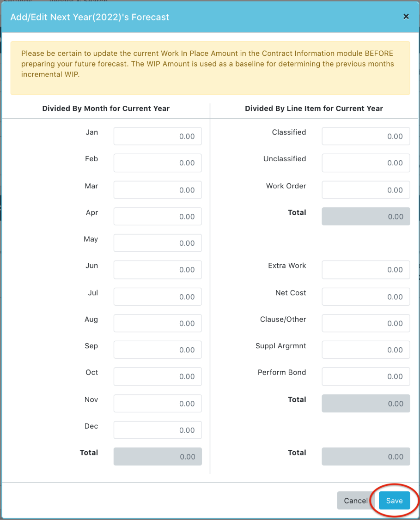The height and width of the screenshot is (520, 420).
Task: Edit the May forecast value
Action: pos(158,243)
